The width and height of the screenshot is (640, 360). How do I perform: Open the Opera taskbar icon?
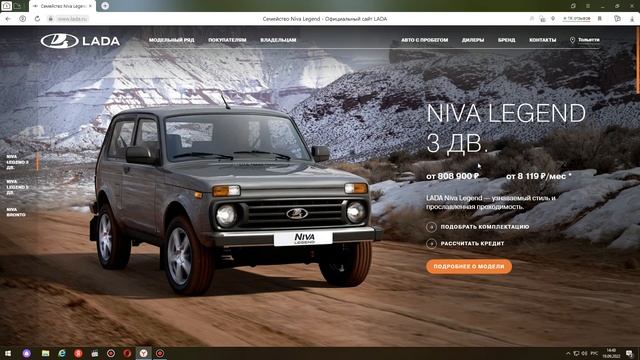(127, 353)
